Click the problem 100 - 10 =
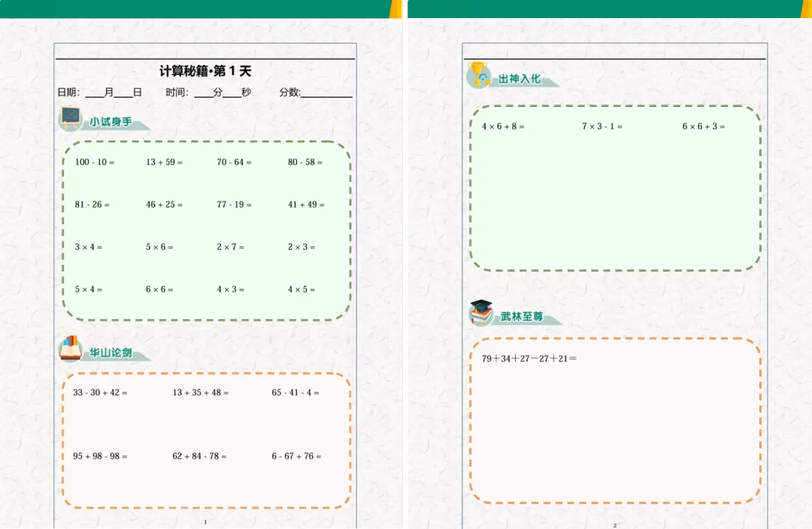This screenshot has width=812, height=529. (95, 163)
